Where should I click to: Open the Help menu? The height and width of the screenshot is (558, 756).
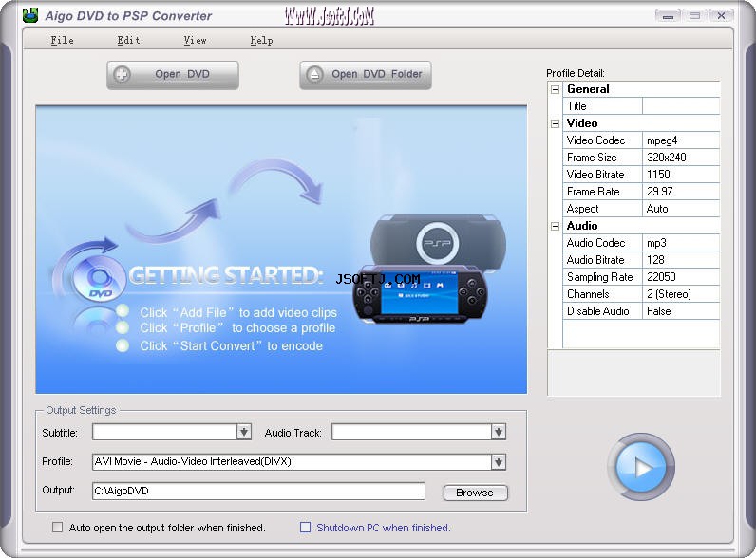pos(261,41)
